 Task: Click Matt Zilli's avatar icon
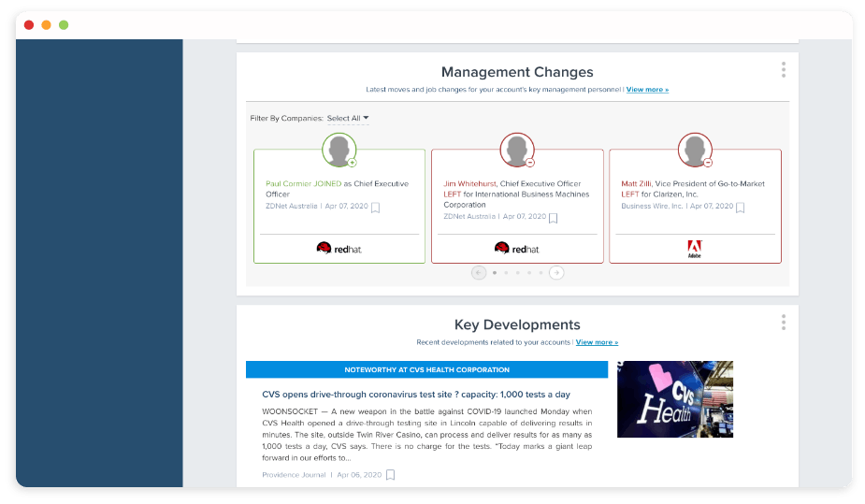695,150
